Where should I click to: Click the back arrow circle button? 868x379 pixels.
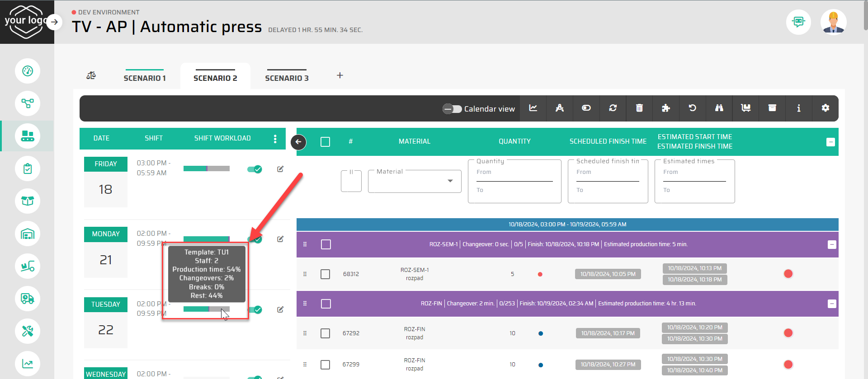(298, 142)
